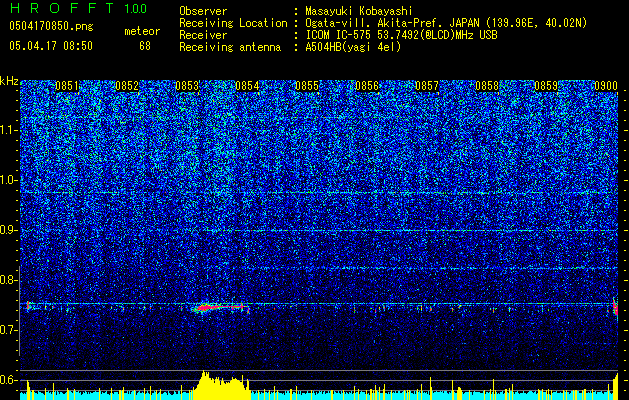The width and height of the screenshot is (629, 400).
Task: Click the 0.9 frequency axis label
Action: click(x=8, y=230)
